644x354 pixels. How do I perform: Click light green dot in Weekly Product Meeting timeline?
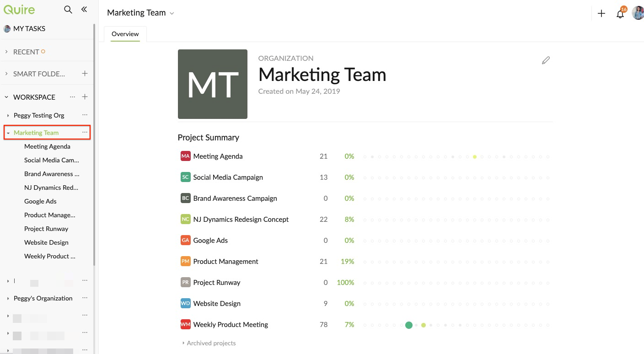pos(424,325)
